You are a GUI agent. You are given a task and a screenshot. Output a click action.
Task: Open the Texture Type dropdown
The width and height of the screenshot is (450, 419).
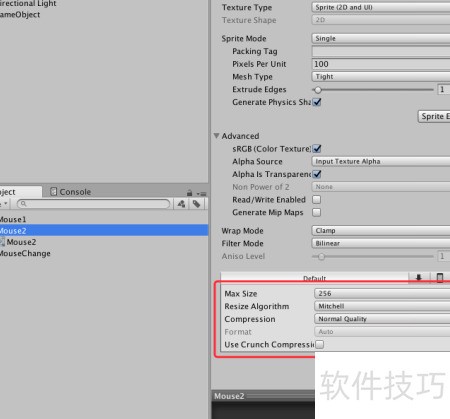click(381, 7)
